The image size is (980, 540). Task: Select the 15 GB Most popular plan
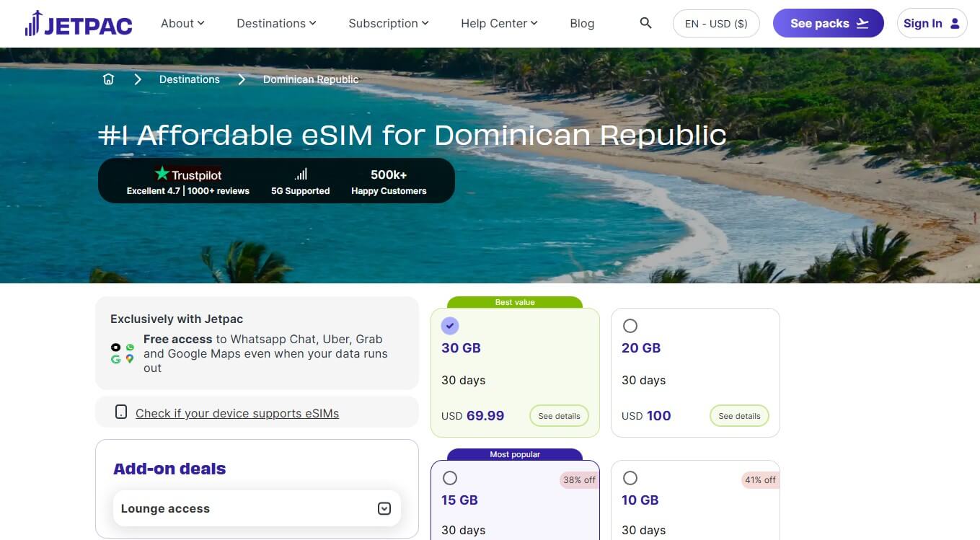coord(450,477)
